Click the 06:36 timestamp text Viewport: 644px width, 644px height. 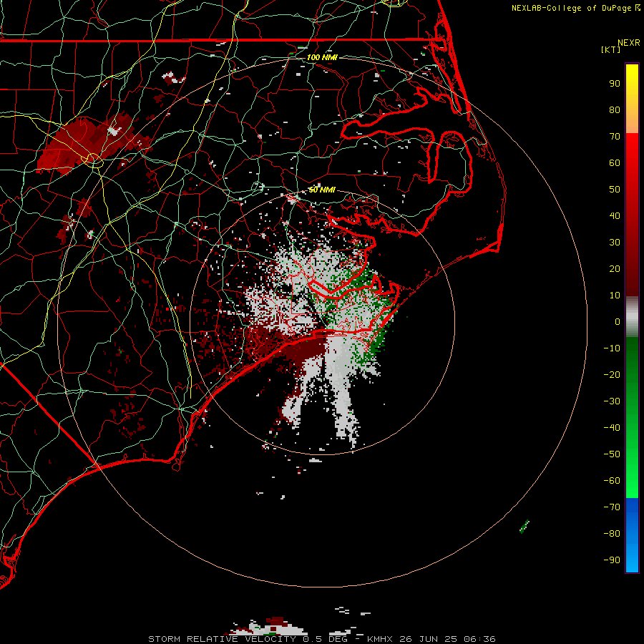click(479, 639)
